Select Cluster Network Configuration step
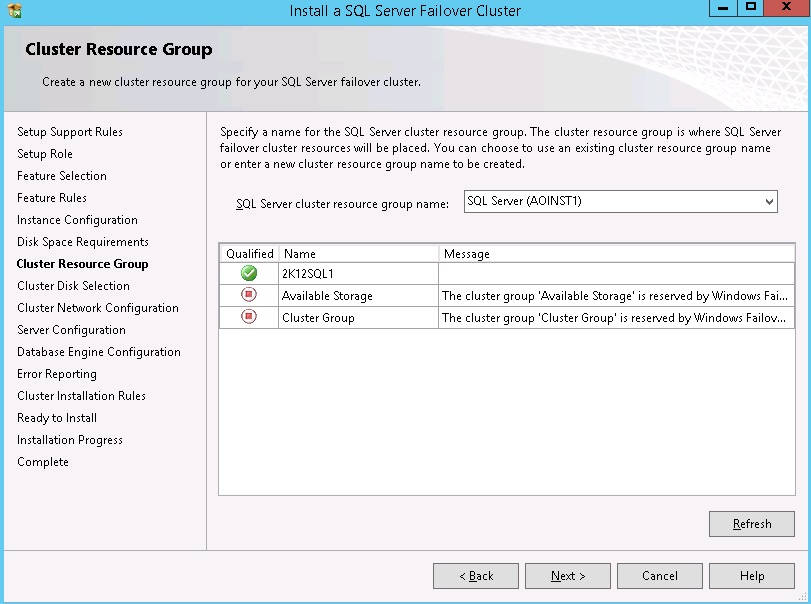Viewport: 811px width, 604px height. (x=98, y=308)
